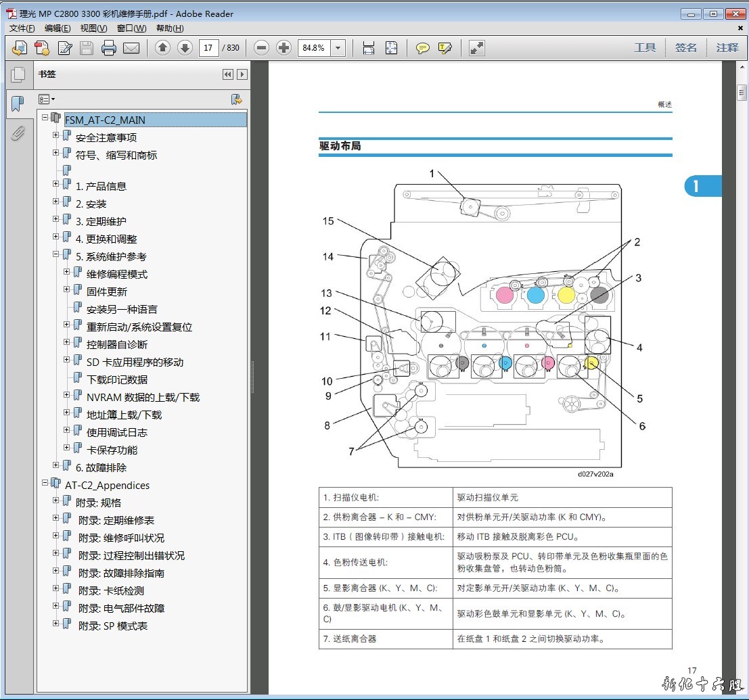This screenshot has width=749, height=700.
Task: Go to next page arrow
Action: (x=185, y=48)
